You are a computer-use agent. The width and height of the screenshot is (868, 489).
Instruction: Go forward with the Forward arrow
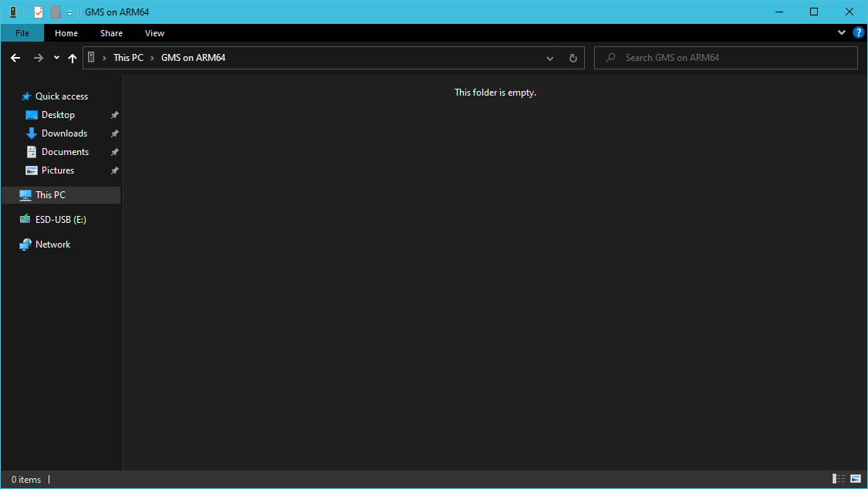click(x=39, y=58)
